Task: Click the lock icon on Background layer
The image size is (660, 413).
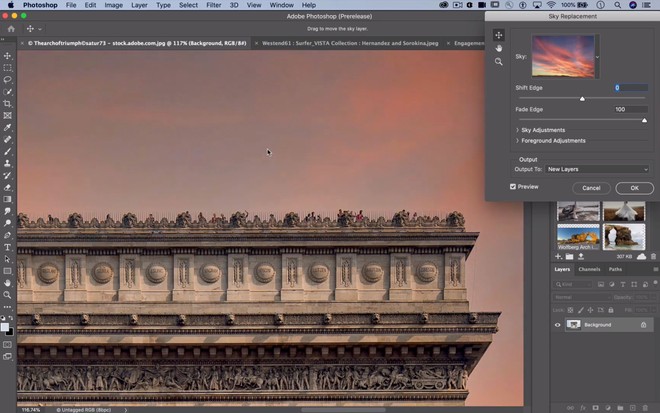Action: 643,325
